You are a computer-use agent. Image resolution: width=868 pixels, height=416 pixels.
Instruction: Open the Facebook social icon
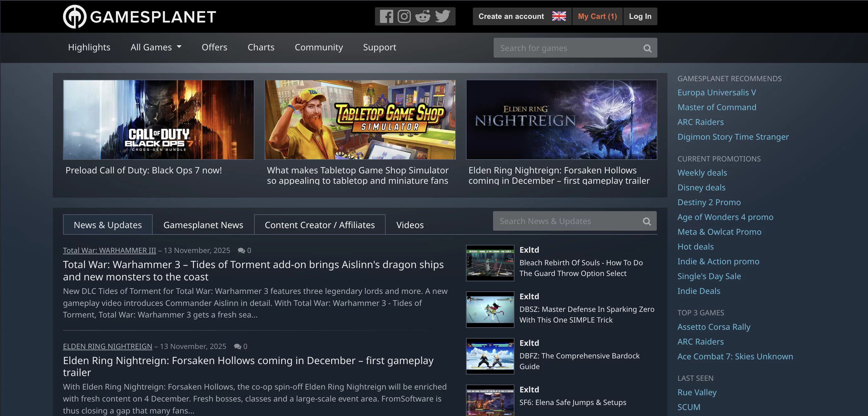[386, 16]
